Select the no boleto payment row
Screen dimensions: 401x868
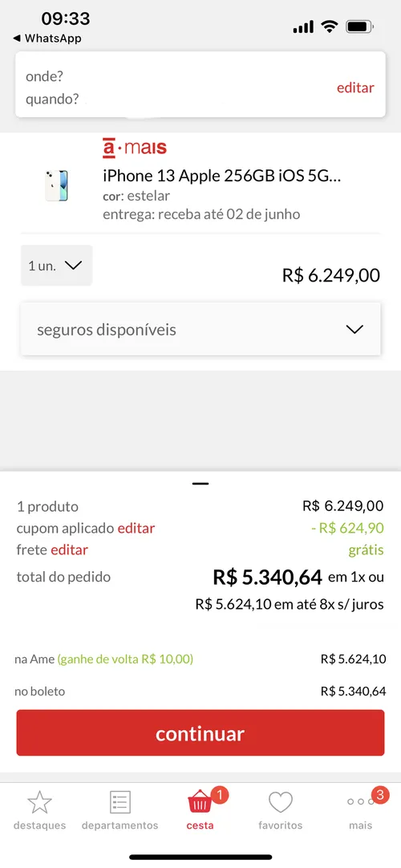coord(200,691)
